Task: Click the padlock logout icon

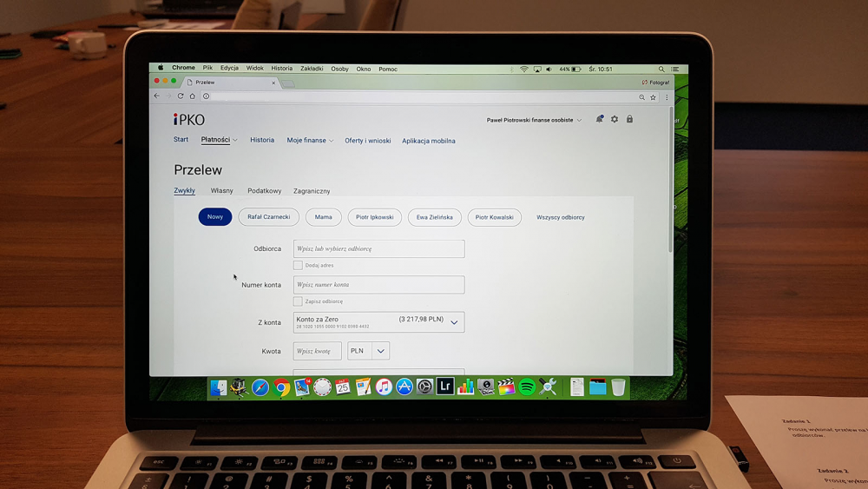Action: pos(629,119)
